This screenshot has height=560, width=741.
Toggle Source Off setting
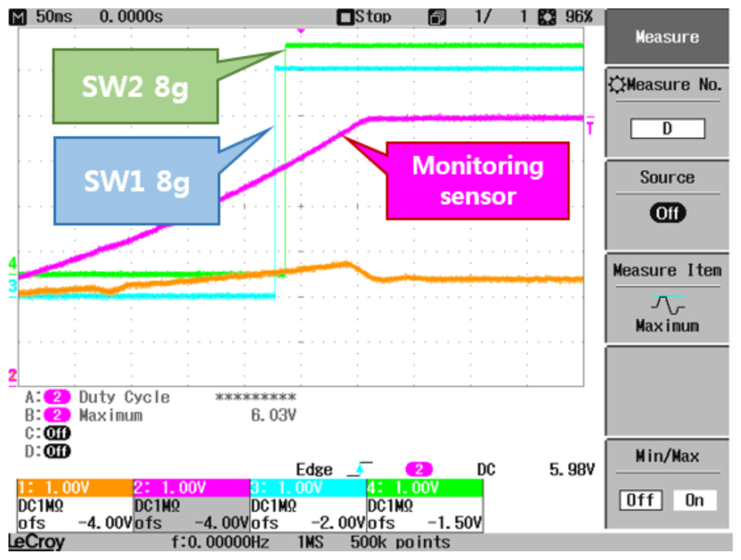click(x=668, y=213)
